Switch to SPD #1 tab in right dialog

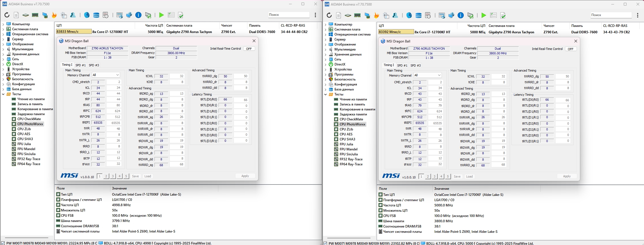[x=402, y=65]
